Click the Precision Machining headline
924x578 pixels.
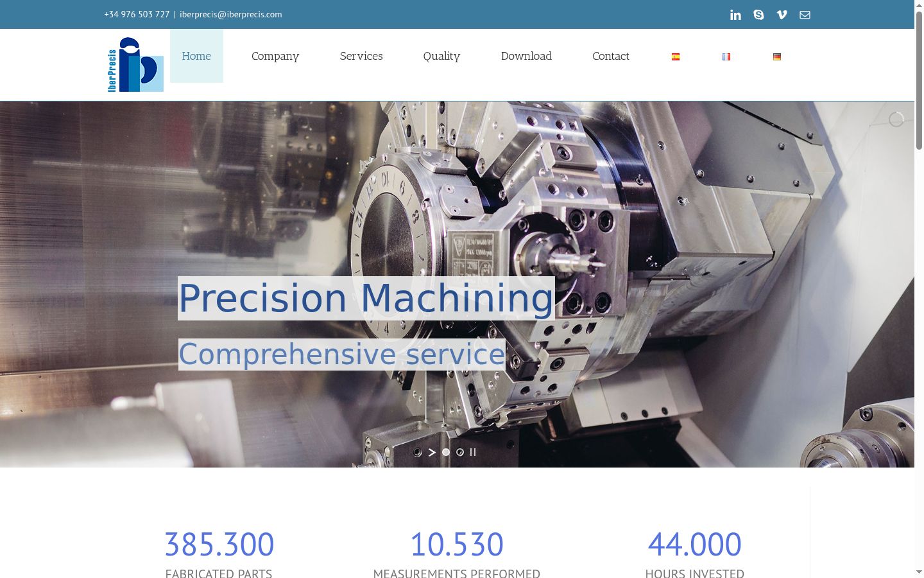366,298
